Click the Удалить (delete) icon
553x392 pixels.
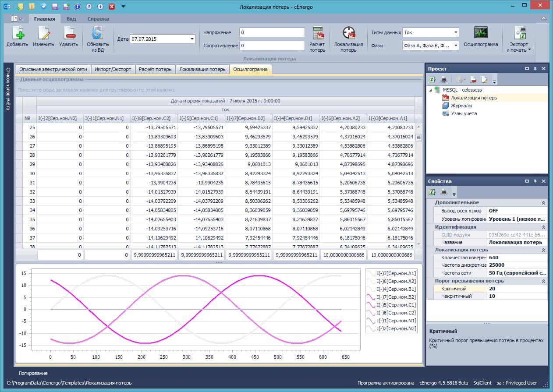(x=69, y=33)
